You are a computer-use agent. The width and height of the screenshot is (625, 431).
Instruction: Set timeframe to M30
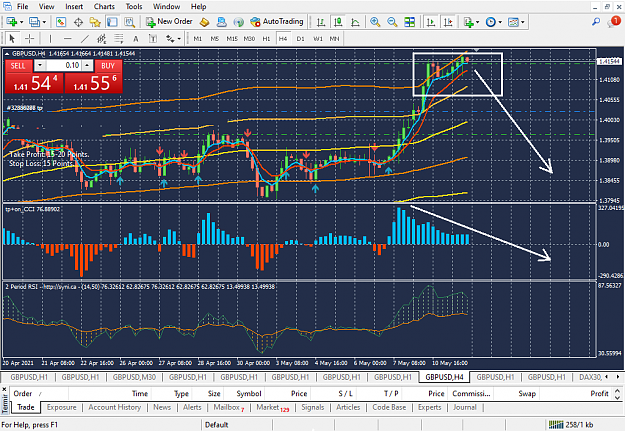click(249, 38)
